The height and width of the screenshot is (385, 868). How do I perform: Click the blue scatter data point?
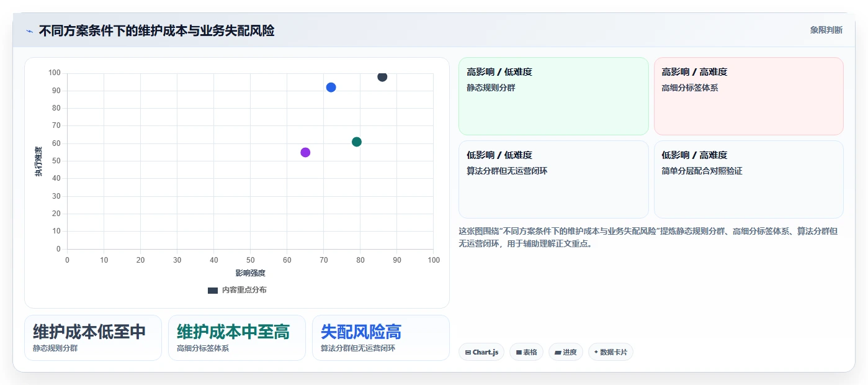331,88
